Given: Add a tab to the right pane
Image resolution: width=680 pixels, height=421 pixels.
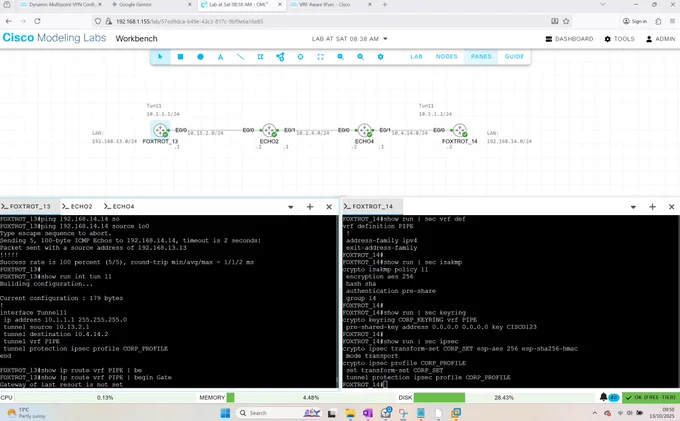Looking at the screenshot, I should [x=652, y=207].
